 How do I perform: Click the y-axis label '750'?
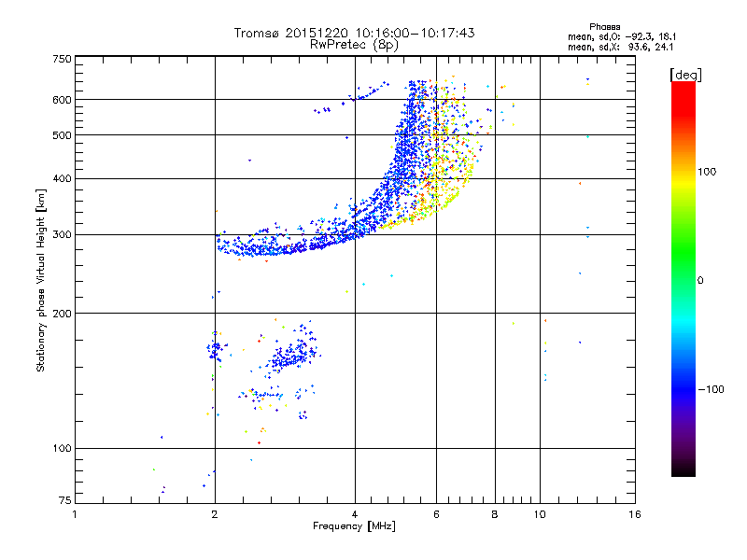62,59
